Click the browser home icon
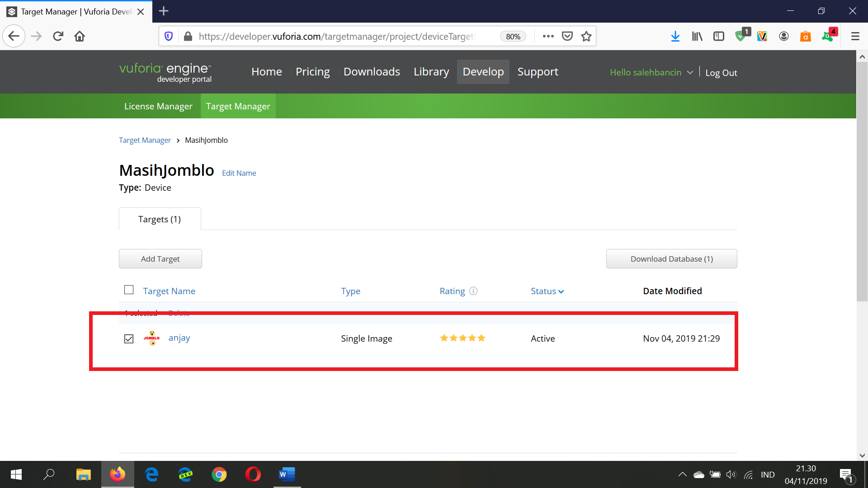Screen dimensions: 868x488 tap(80, 36)
